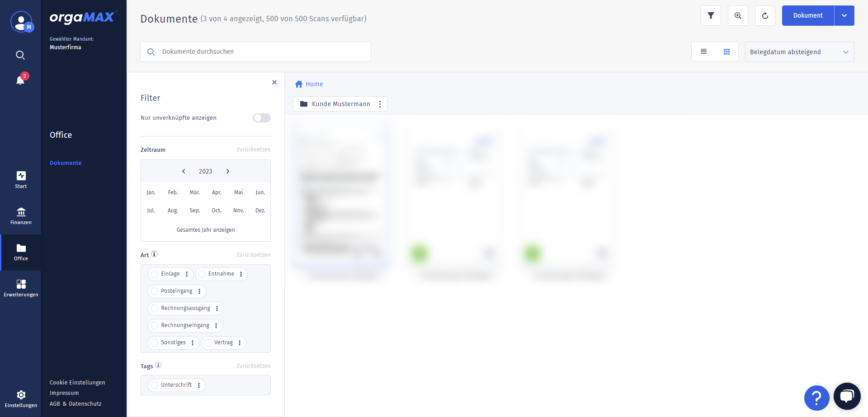Open the blue help question mark bubble
The image size is (868, 417).
(x=816, y=398)
